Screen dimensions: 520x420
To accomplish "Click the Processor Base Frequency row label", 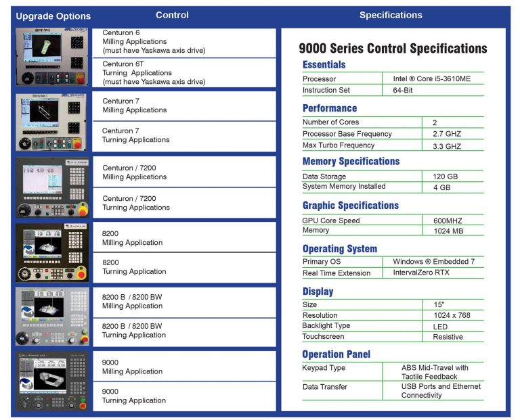I will tap(347, 134).
